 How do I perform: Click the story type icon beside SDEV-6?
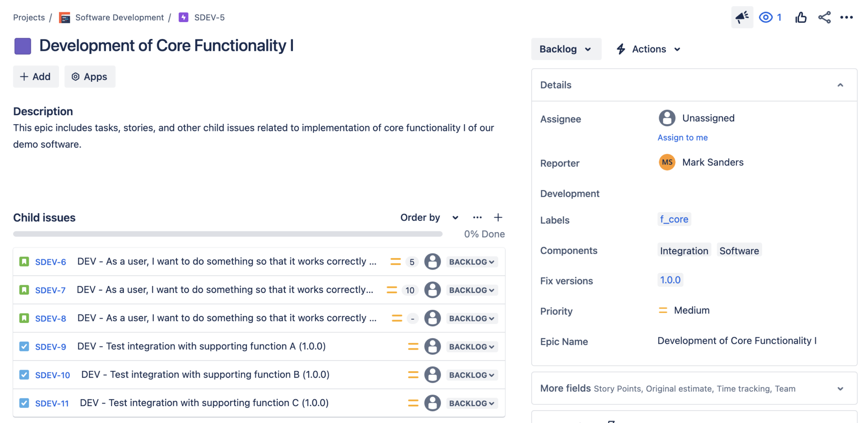24,262
